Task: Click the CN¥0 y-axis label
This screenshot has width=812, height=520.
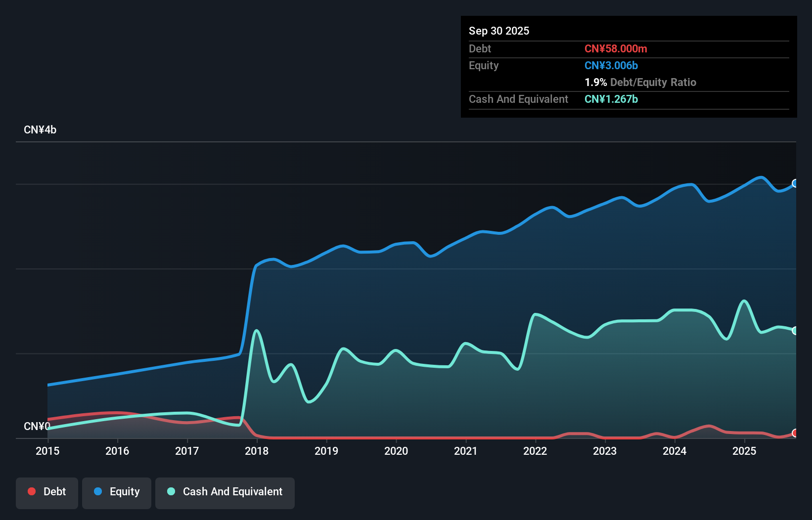Action: (x=37, y=426)
